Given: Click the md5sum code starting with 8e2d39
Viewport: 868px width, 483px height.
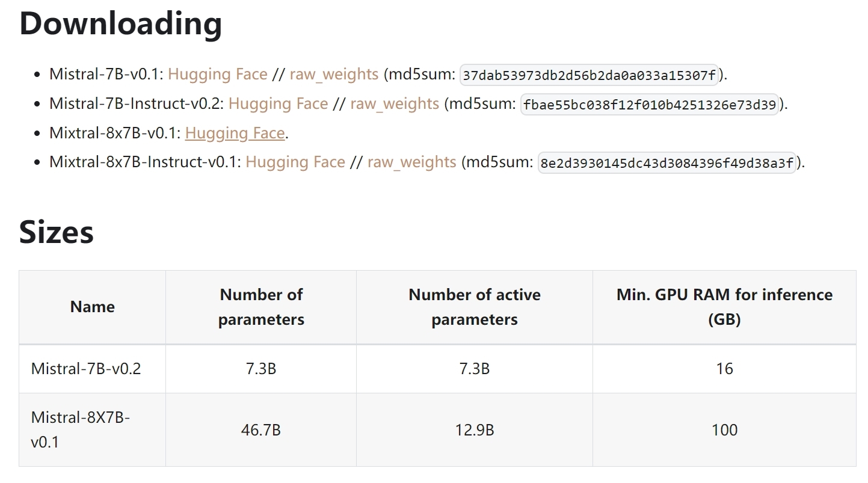Looking at the screenshot, I should [x=667, y=163].
